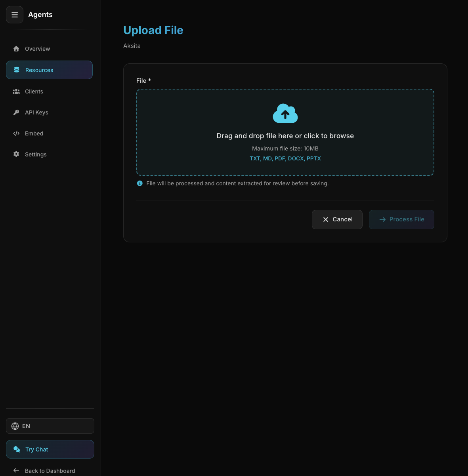The width and height of the screenshot is (468, 476).
Task: Click the Process File button
Action: 401,219
